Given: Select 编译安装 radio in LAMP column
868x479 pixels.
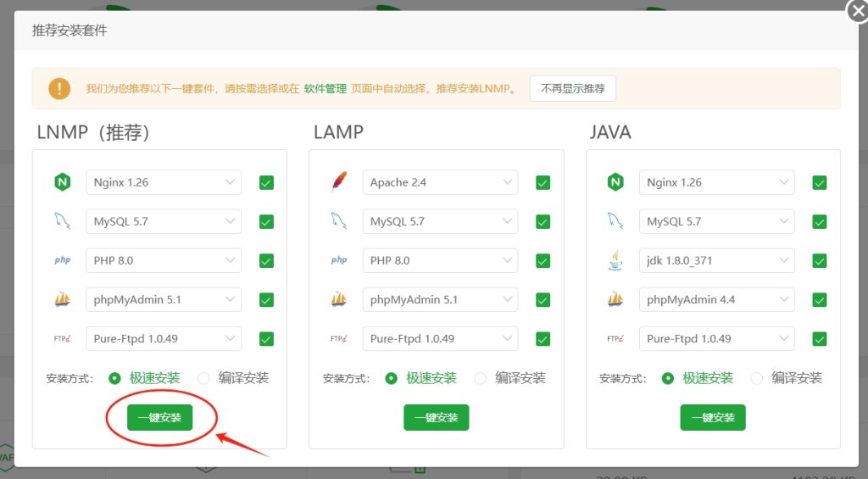Looking at the screenshot, I should pos(480,378).
